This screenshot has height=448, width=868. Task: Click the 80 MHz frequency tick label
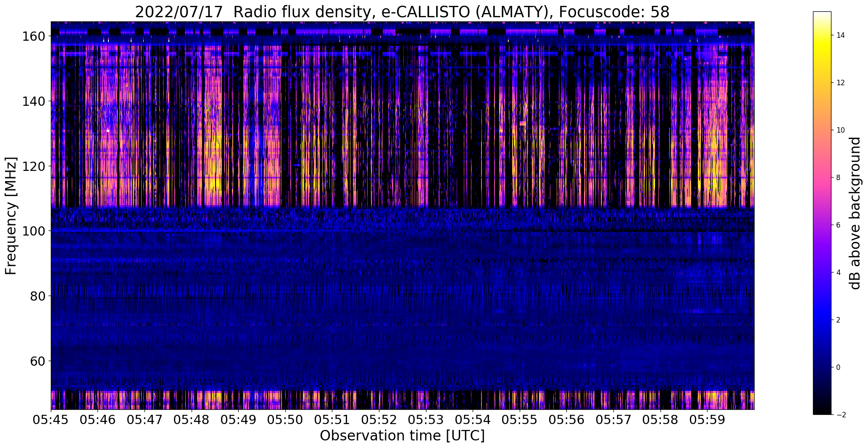coord(37,296)
